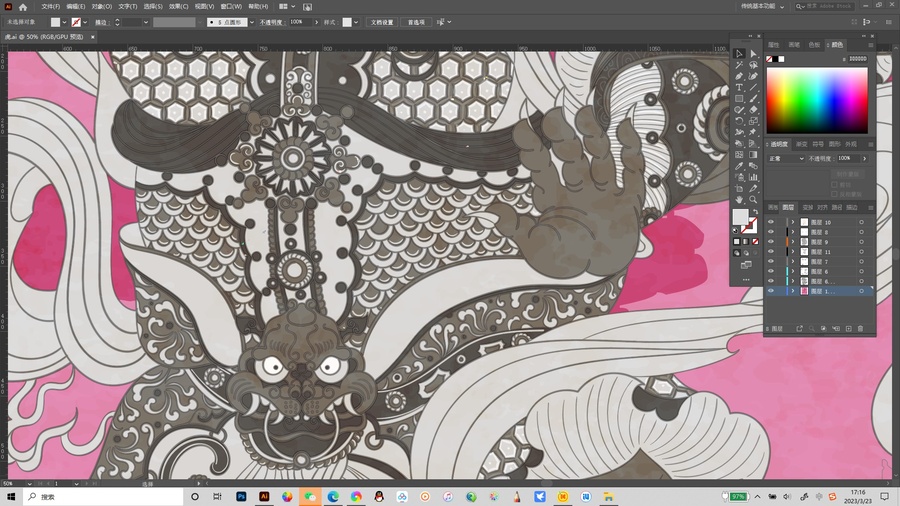The width and height of the screenshot is (900, 506).
Task: Open the 文件(F) menu
Action: pos(51,7)
